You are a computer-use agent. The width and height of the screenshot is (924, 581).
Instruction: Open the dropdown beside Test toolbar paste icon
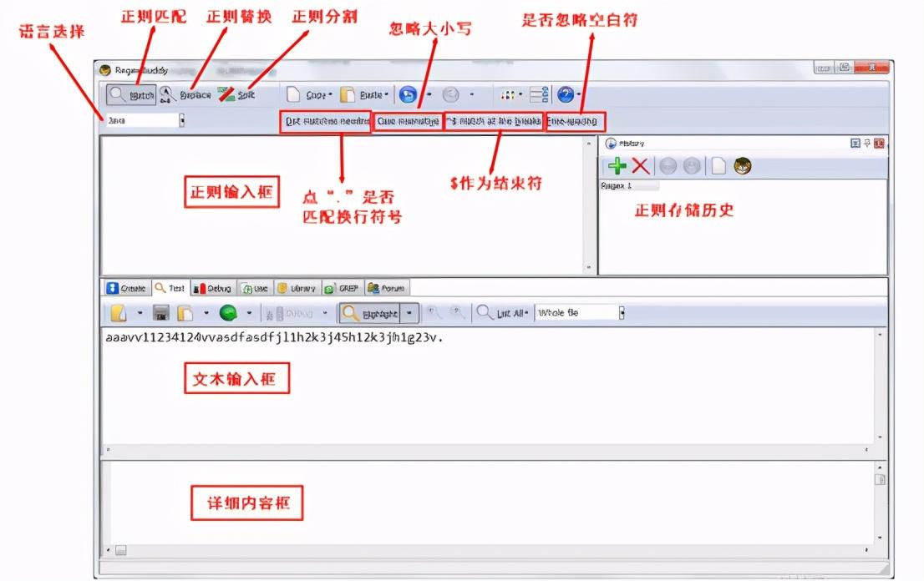(x=206, y=312)
